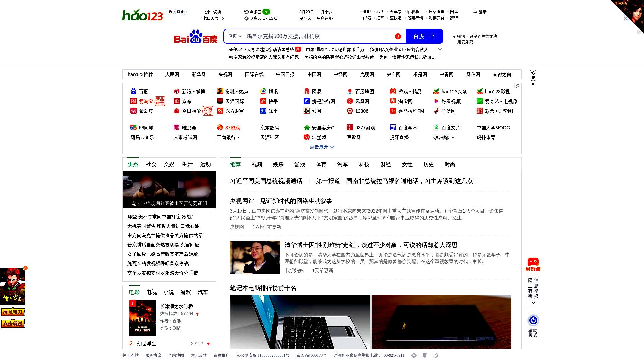Open headline 习近平同美国总统视频通话
Viewport: 644px width, 362px height.
coord(266,181)
